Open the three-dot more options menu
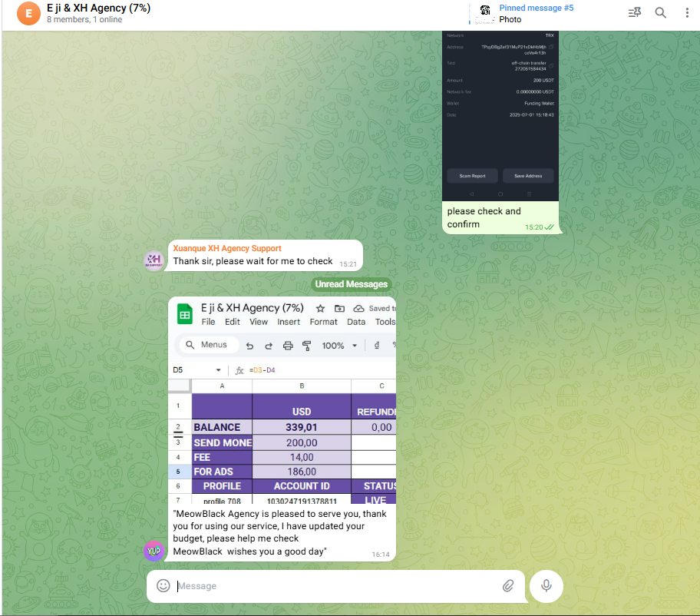This screenshot has height=616, width=700. pyautogui.click(x=687, y=12)
